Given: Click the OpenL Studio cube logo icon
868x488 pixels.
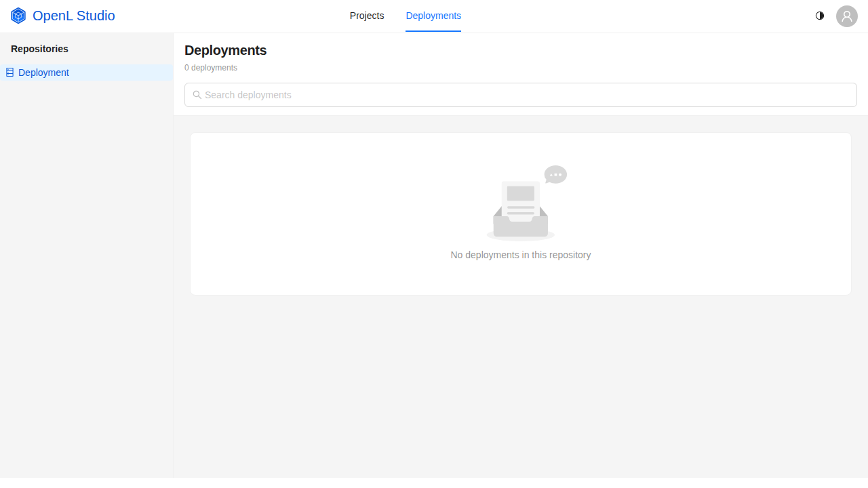Looking at the screenshot, I should 18,16.
